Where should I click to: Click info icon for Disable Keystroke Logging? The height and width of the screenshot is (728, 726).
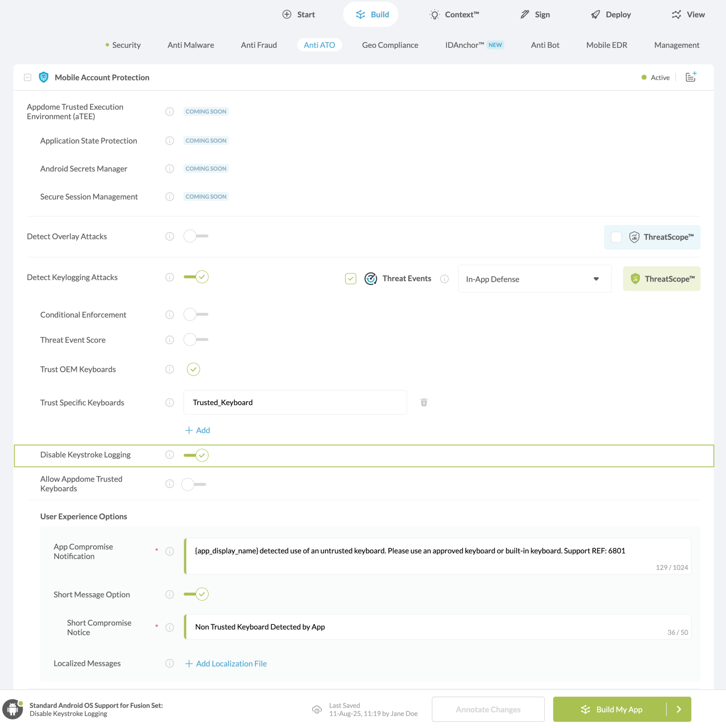tap(169, 455)
